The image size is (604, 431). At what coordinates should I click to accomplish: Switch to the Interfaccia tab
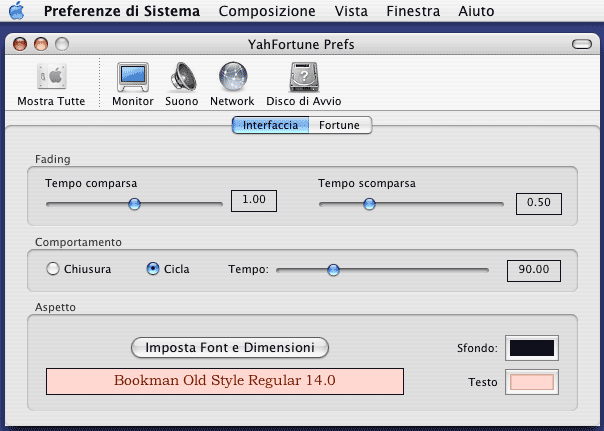pyautogui.click(x=270, y=125)
